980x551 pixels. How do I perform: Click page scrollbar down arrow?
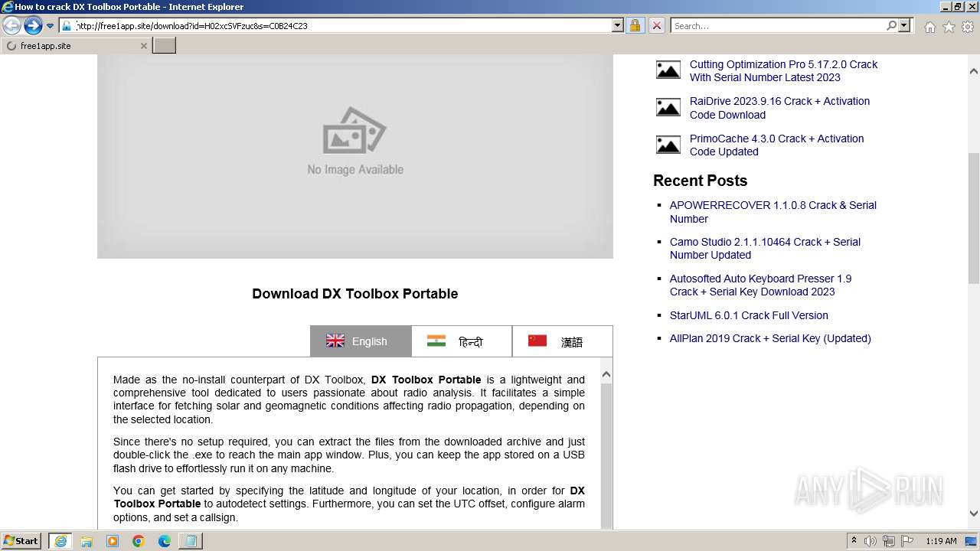coord(974,514)
